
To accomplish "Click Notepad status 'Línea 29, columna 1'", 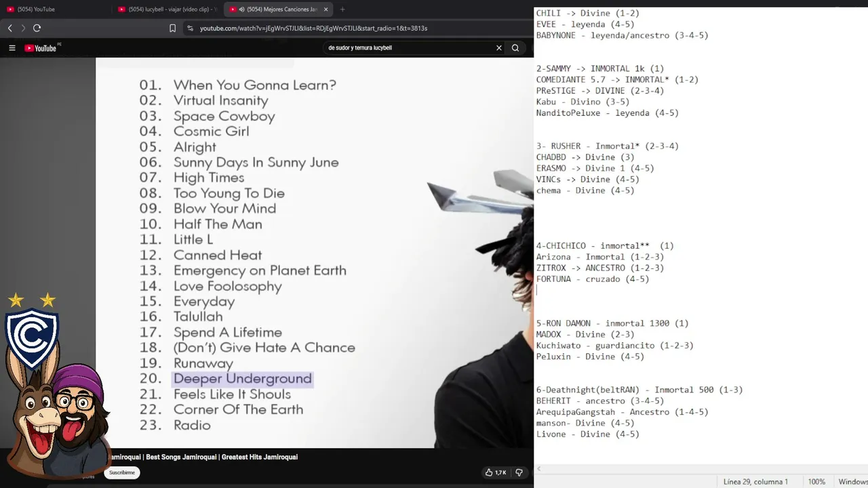I will tap(755, 482).
